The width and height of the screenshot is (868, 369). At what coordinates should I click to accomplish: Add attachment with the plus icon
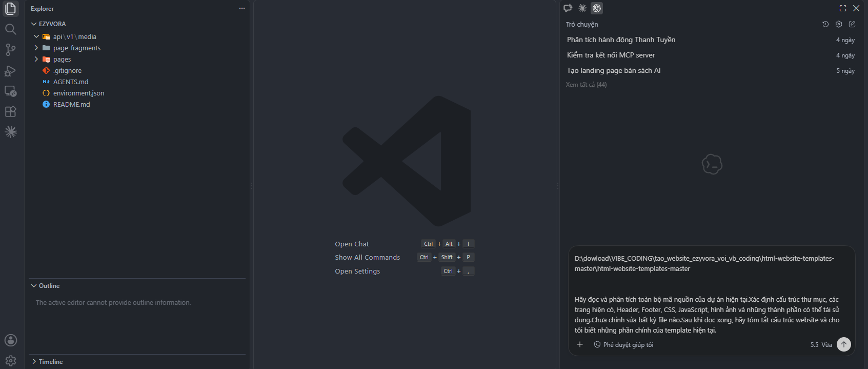(580, 344)
